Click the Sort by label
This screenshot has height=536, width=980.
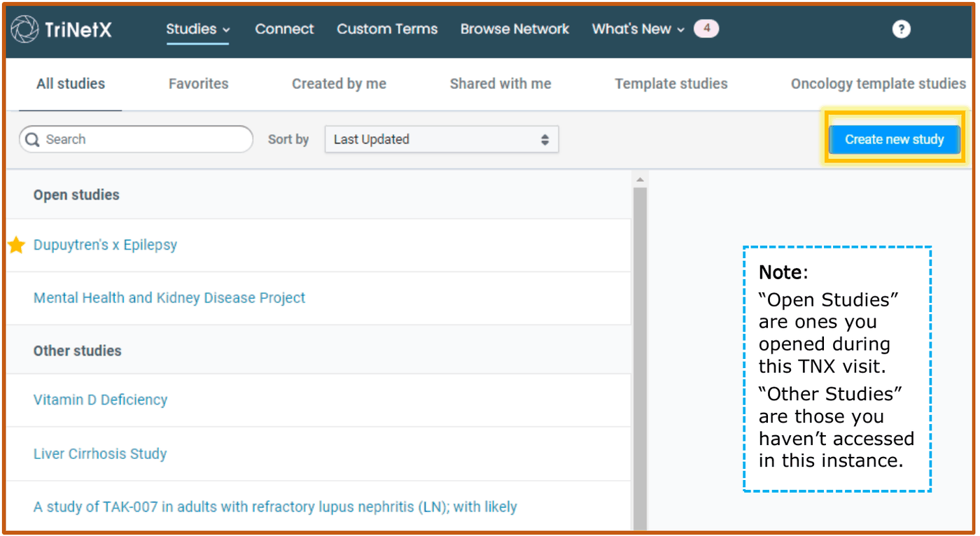coord(288,139)
